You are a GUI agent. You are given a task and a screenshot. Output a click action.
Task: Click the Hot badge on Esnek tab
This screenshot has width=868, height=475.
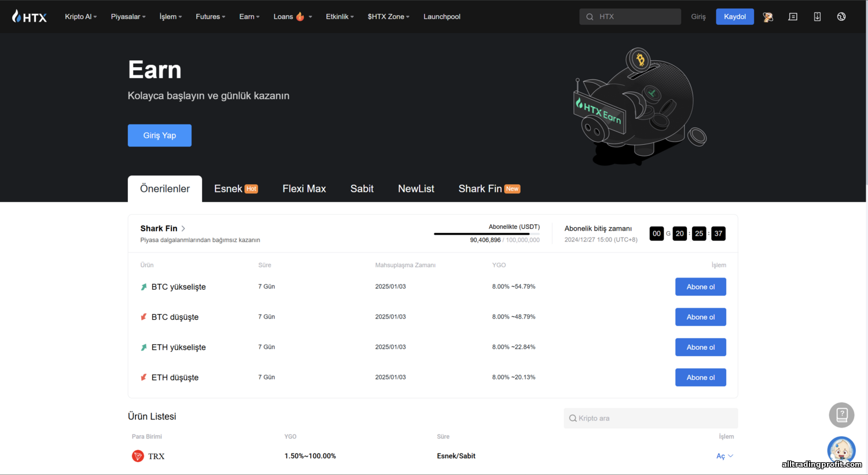coord(251,189)
